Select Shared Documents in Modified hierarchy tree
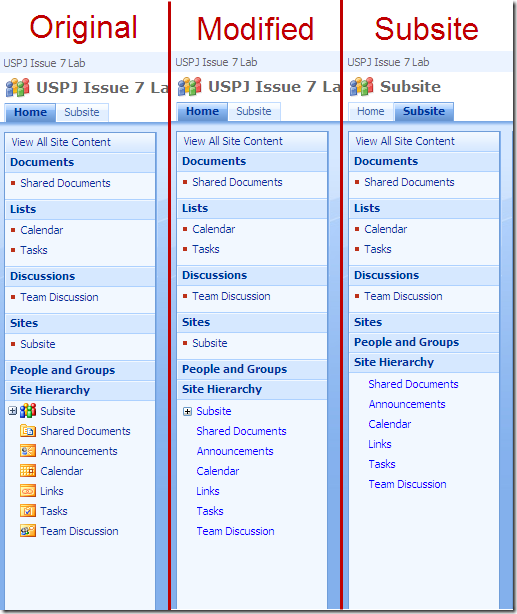The image size is (517, 614). [x=241, y=431]
